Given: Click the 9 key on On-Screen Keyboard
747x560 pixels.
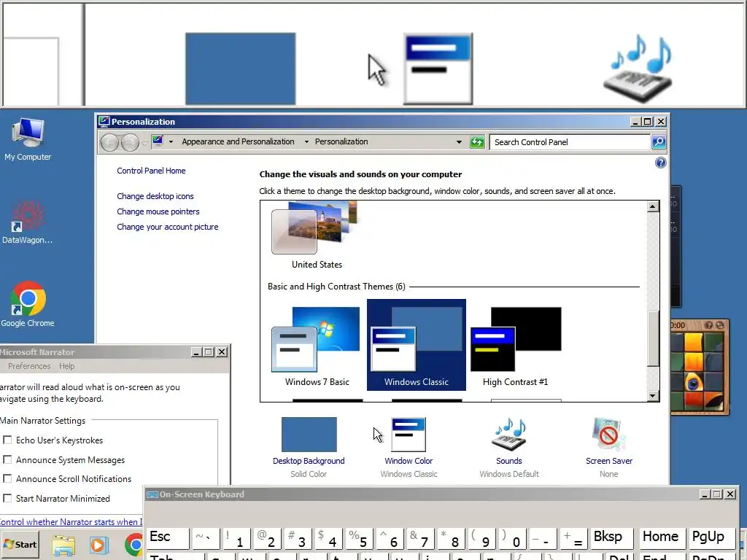Looking at the screenshot, I should coord(481,538).
